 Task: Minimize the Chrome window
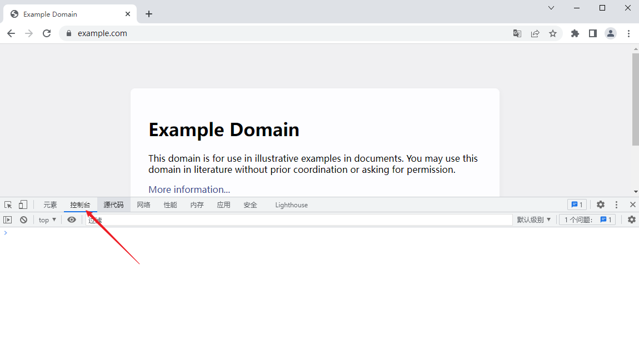tap(577, 8)
